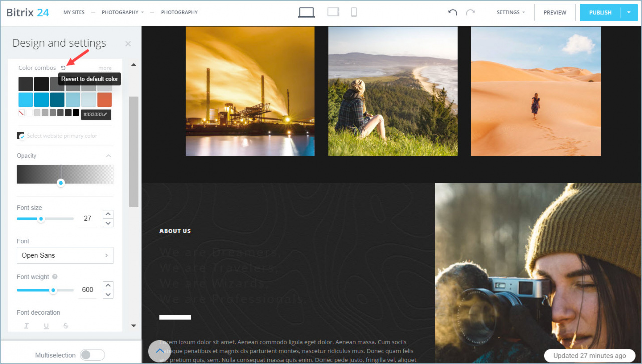Select the no-color crossed swatch
Screen dimensions: 642x364
pos(21,113)
